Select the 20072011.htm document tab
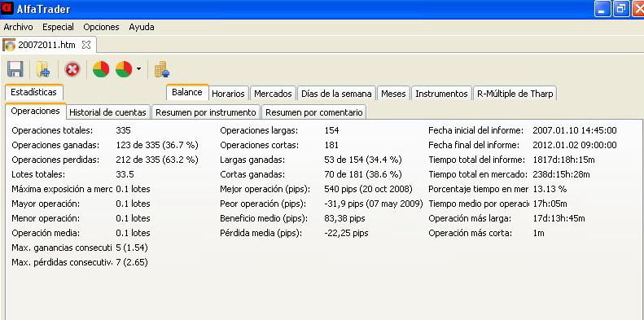This screenshot has width=644, height=320. (x=49, y=45)
